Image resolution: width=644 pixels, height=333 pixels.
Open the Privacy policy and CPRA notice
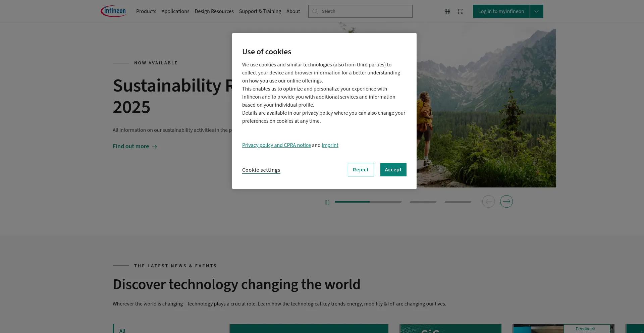tap(276, 145)
